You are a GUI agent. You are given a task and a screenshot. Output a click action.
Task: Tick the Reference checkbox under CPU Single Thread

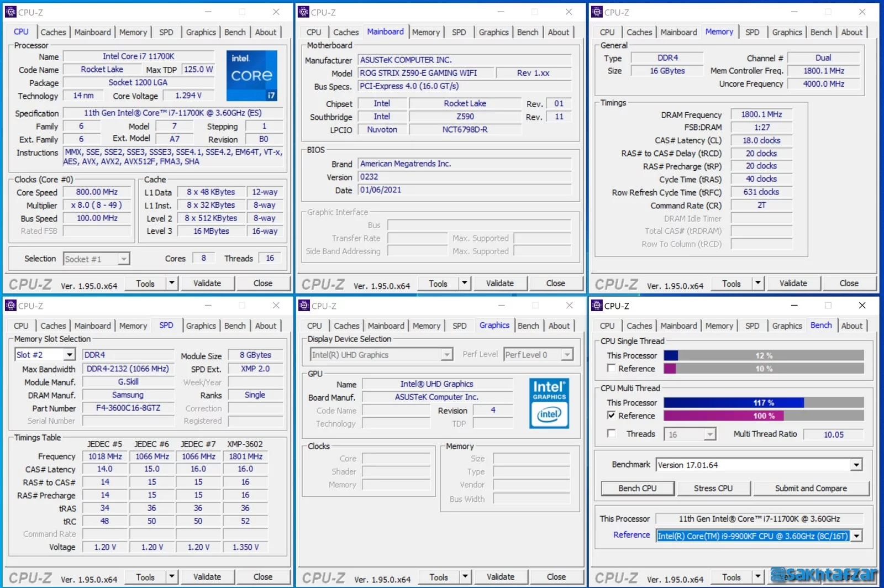pyautogui.click(x=611, y=368)
